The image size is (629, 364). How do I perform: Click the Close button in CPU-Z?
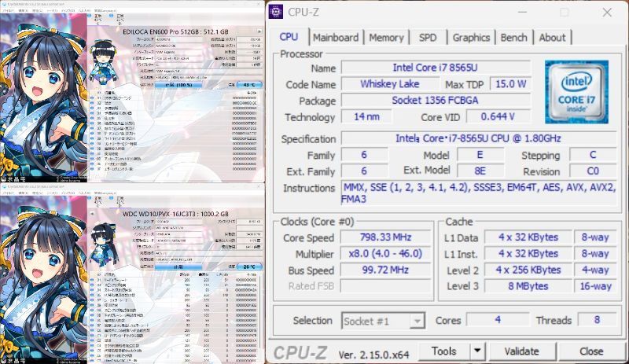point(591,351)
